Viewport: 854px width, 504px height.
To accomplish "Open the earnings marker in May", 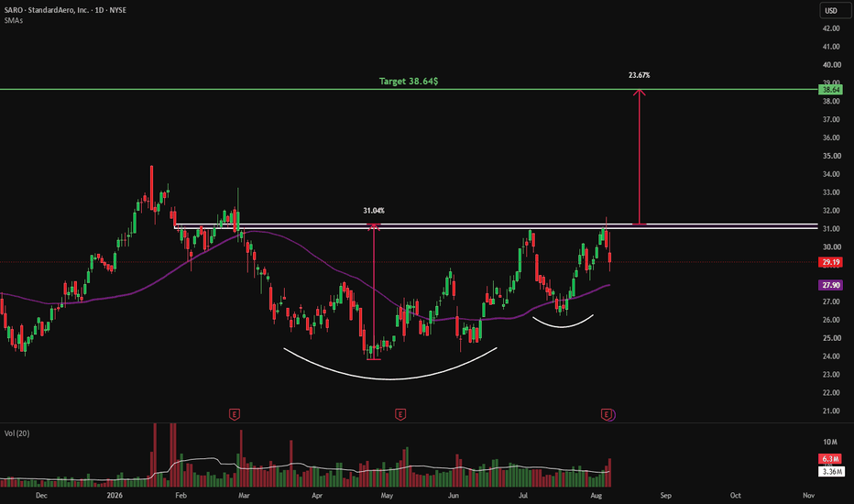I will coord(400,414).
